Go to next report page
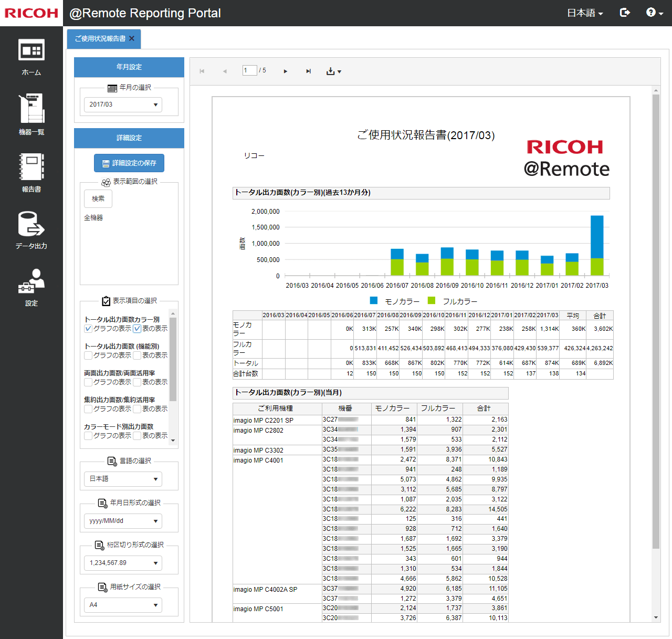672x639 pixels. (x=285, y=71)
